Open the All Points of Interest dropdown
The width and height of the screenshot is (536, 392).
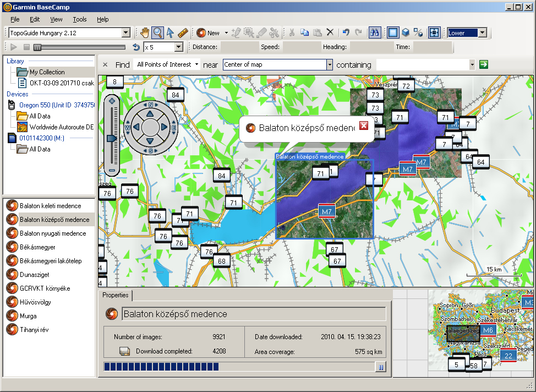[167, 64]
